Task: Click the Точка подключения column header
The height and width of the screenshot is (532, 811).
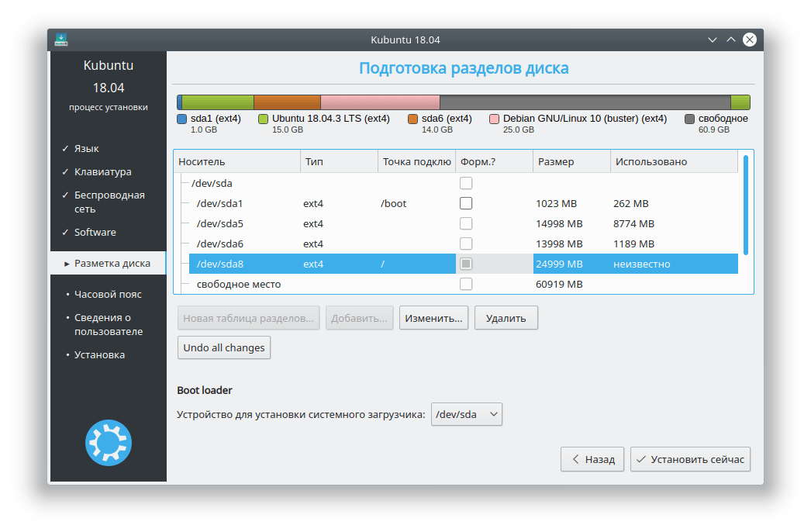Action: click(416, 161)
